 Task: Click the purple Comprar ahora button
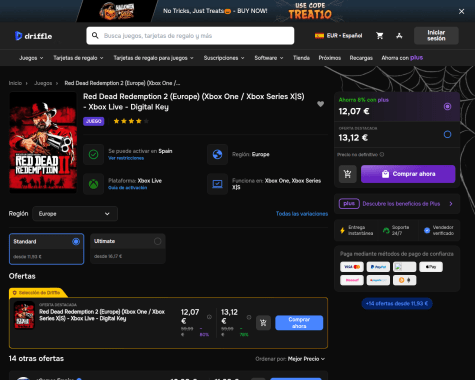408,174
